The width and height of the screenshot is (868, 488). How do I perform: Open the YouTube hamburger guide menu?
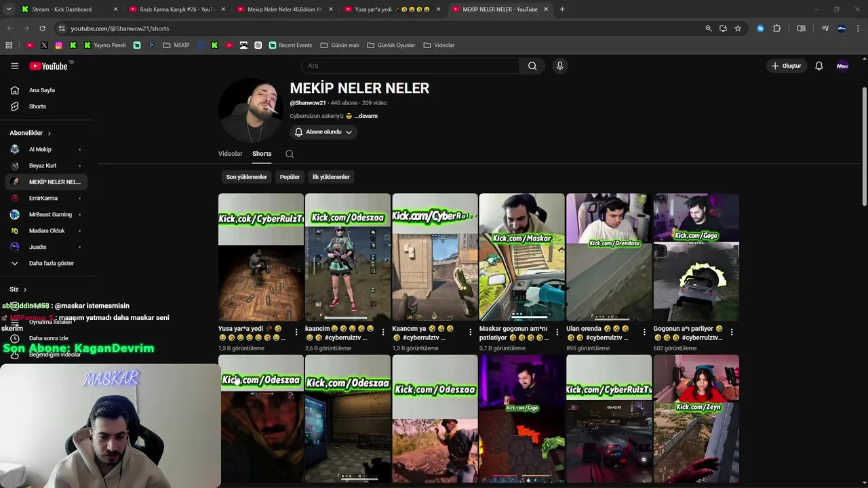point(14,66)
